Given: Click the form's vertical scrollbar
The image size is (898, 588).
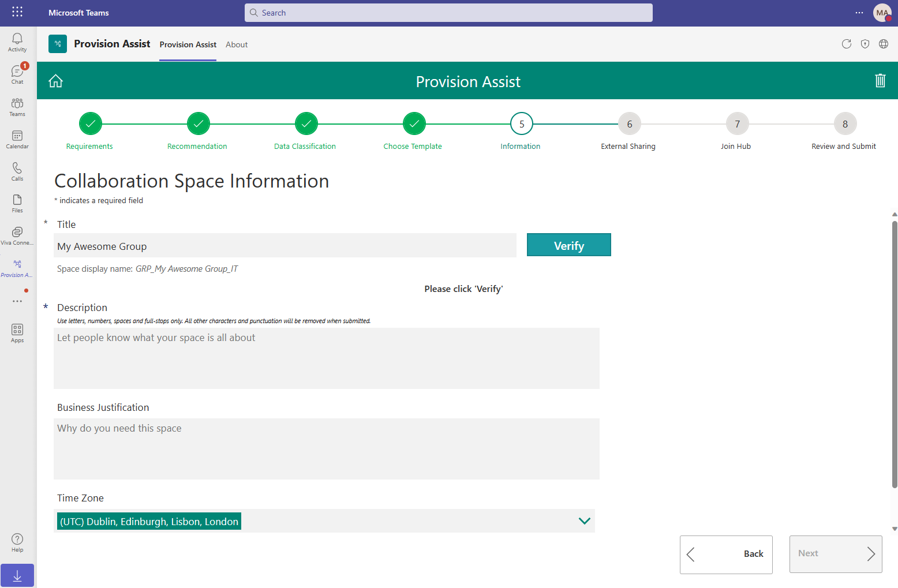Looking at the screenshot, I should pos(895,354).
